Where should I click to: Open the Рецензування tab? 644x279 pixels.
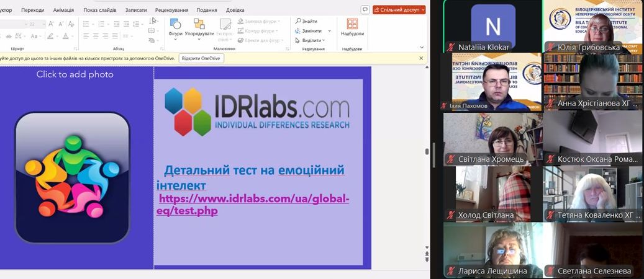tap(172, 10)
